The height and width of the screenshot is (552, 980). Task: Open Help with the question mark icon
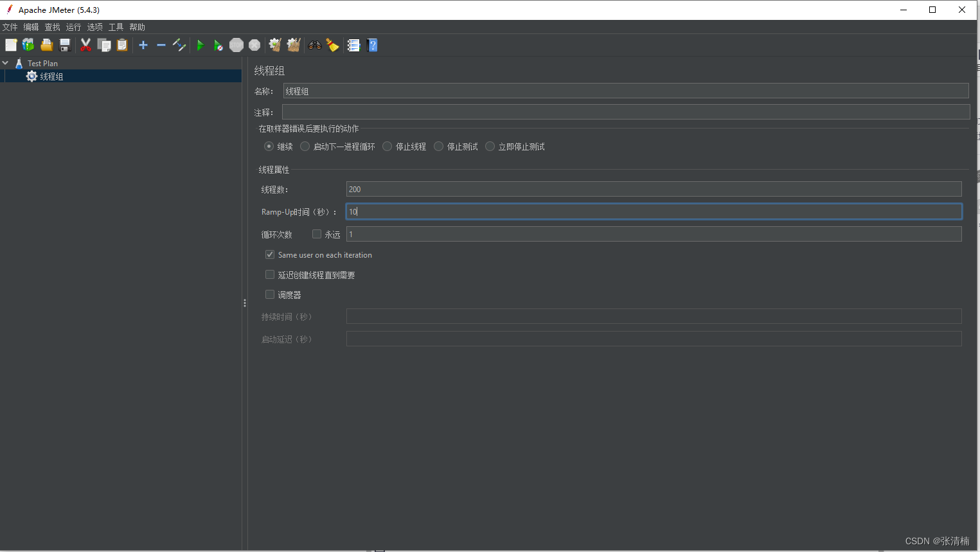(372, 45)
